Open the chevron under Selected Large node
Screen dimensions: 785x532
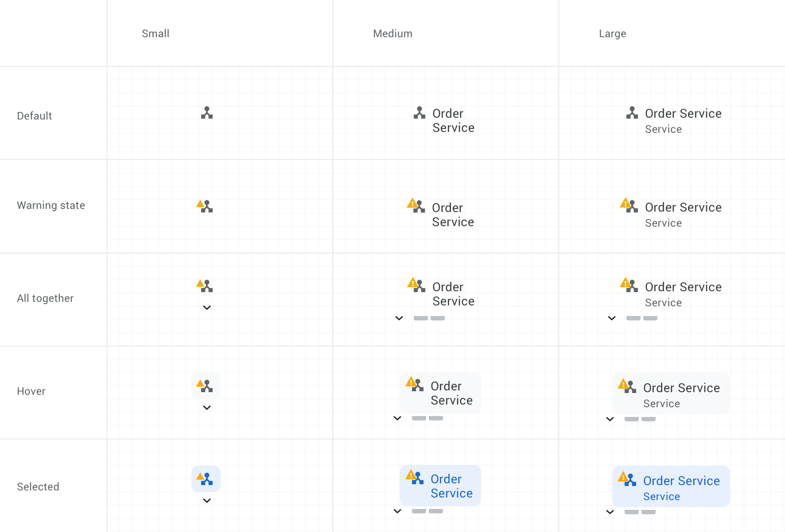pyautogui.click(x=610, y=512)
